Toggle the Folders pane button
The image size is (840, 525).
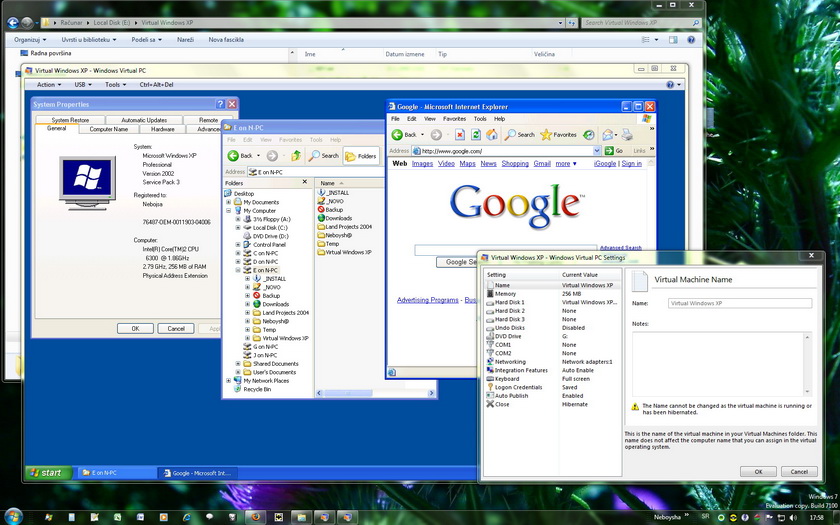tap(361, 156)
